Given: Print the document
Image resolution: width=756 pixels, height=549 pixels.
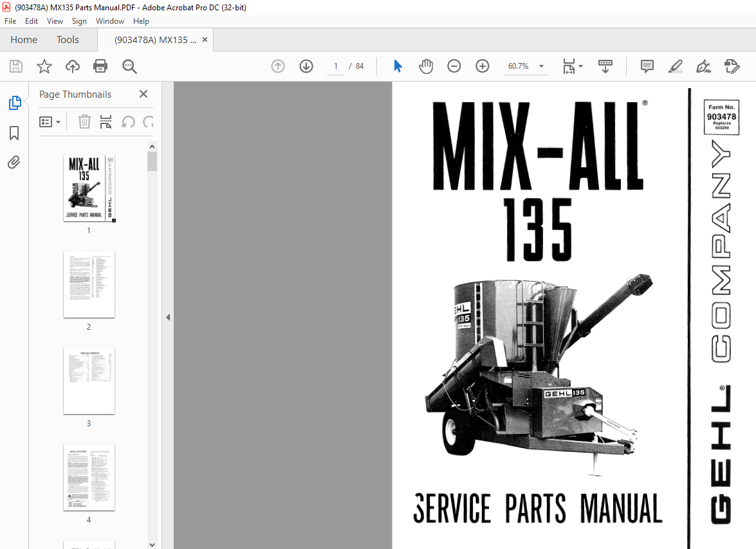Looking at the screenshot, I should coord(100,66).
